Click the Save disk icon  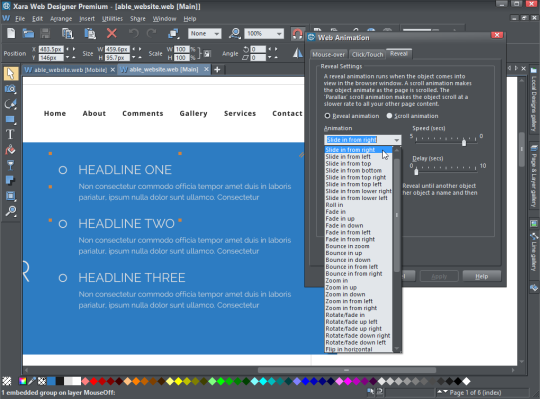(45, 33)
